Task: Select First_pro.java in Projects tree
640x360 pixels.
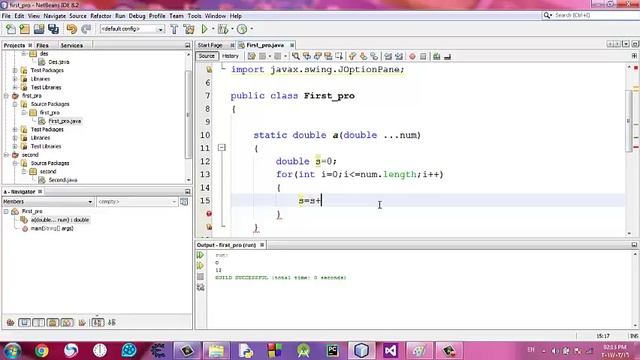Action: click(x=64, y=121)
